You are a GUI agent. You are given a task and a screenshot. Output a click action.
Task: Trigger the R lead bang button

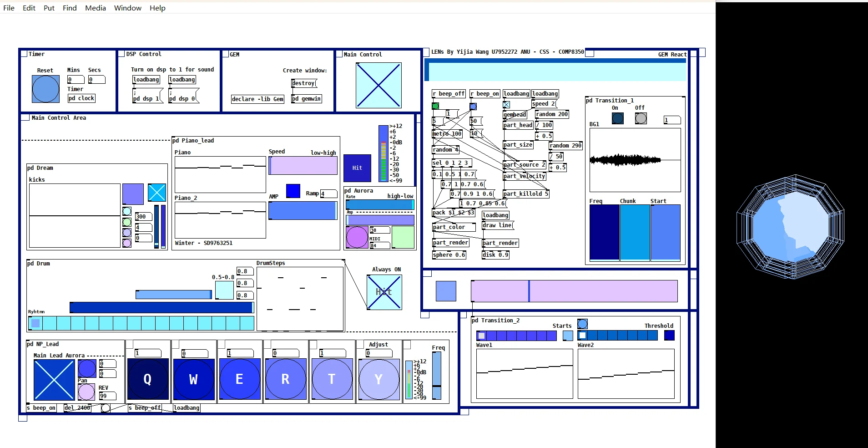286,379
